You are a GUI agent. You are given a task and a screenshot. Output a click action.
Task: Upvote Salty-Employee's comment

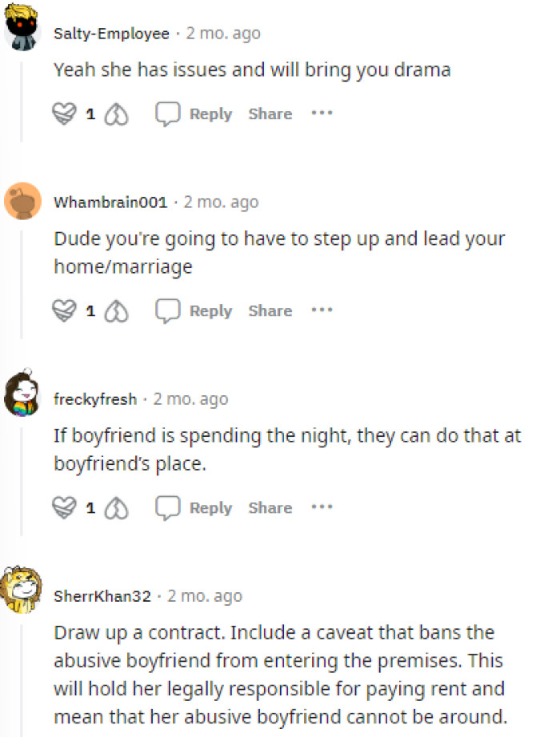tap(64, 114)
